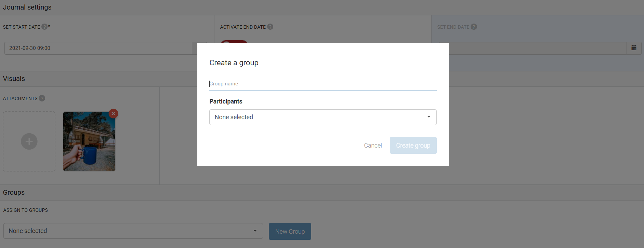This screenshot has width=644, height=248.
Task: Expand the Participants dropdown in the dialog
Action: tap(323, 117)
